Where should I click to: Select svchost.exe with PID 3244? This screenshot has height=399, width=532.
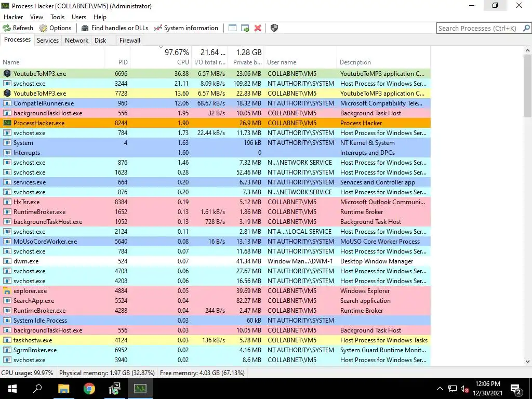tap(216, 84)
